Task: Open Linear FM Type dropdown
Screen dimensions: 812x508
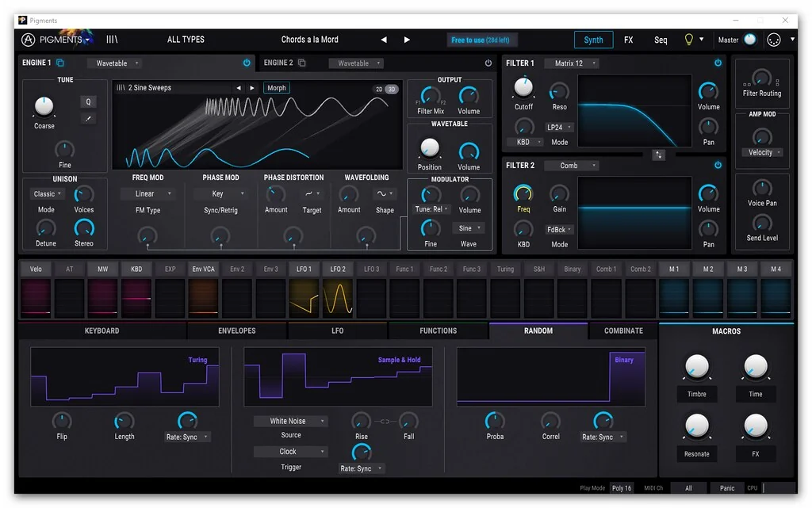Action: tap(147, 193)
